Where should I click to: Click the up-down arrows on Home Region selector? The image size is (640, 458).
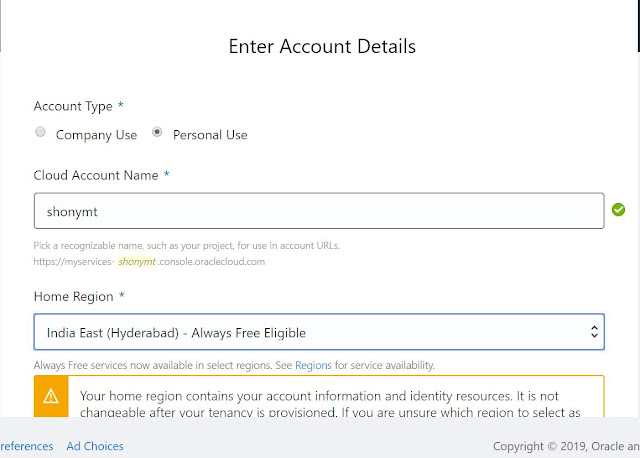point(593,332)
